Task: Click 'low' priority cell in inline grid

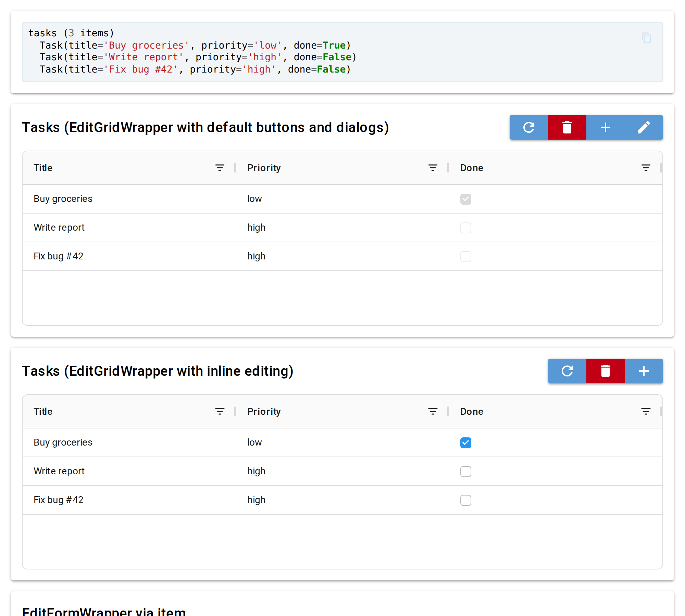Action: pyautogui.click(x=342, y=442)
